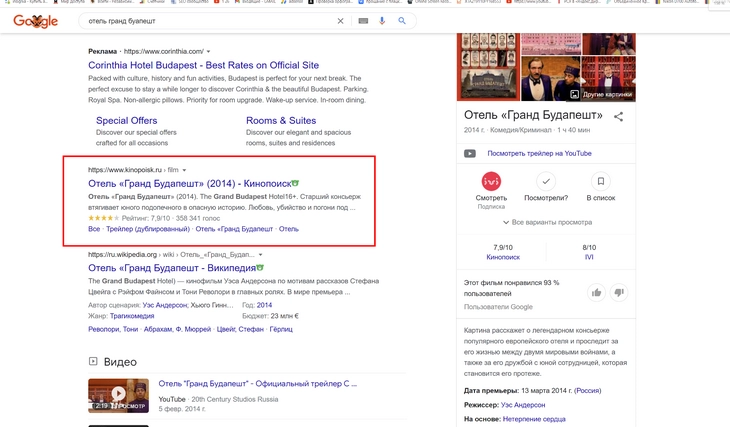Screen dimensions: 730x427
Task: Play the official trailer video thumbnail
Action: pos(119,395)
